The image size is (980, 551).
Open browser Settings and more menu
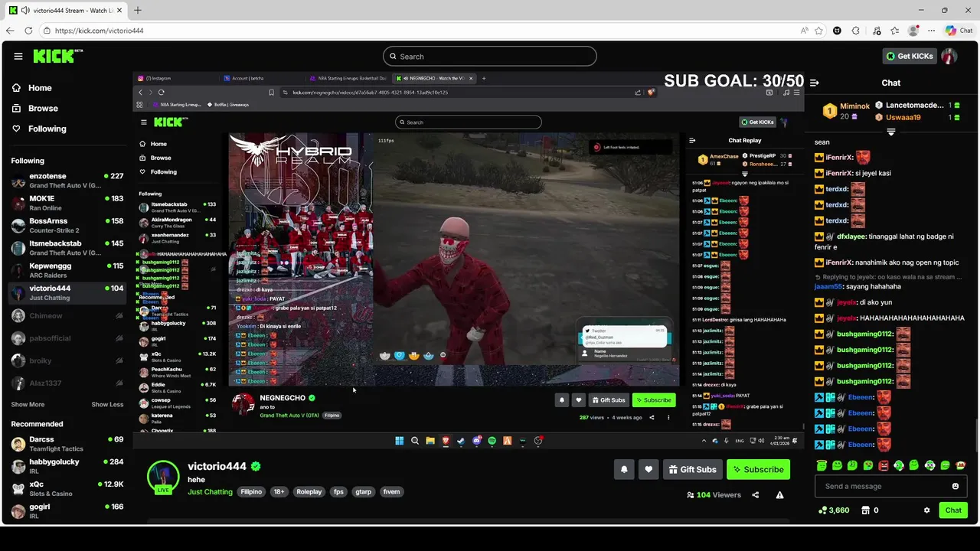pos(931,31)
